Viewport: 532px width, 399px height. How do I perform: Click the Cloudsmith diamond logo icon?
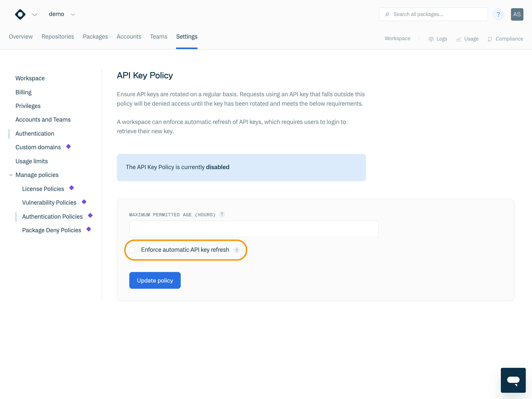point(20,14)
